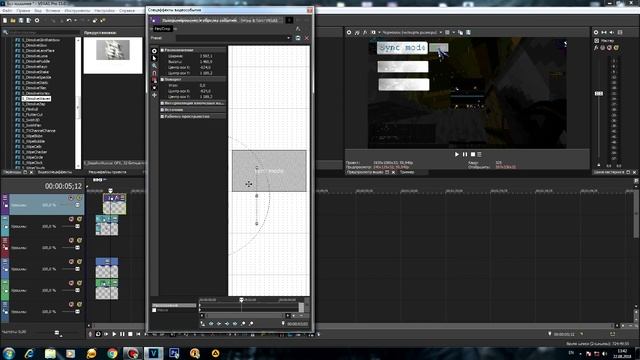
Task: Save the Pan/Crop preset with disk icon
Action: pos(298,38)
